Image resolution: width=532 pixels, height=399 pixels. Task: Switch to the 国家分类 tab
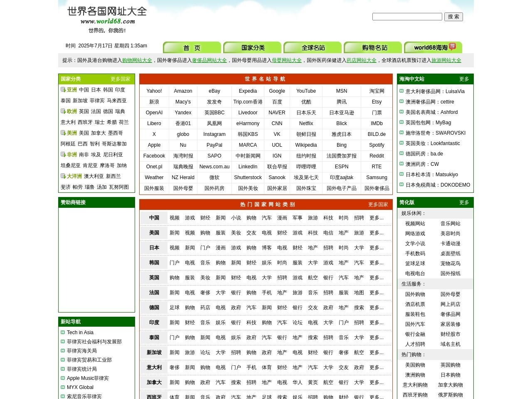(x=253, y=47)
